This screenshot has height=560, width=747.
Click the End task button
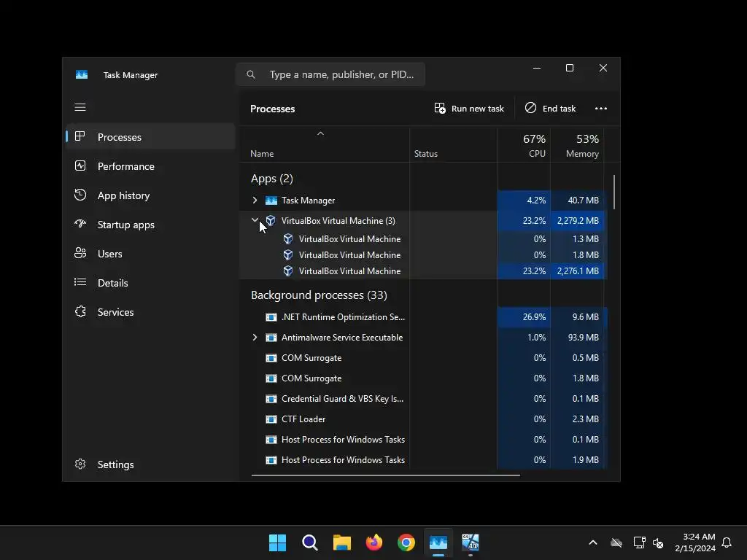point(550,109)
